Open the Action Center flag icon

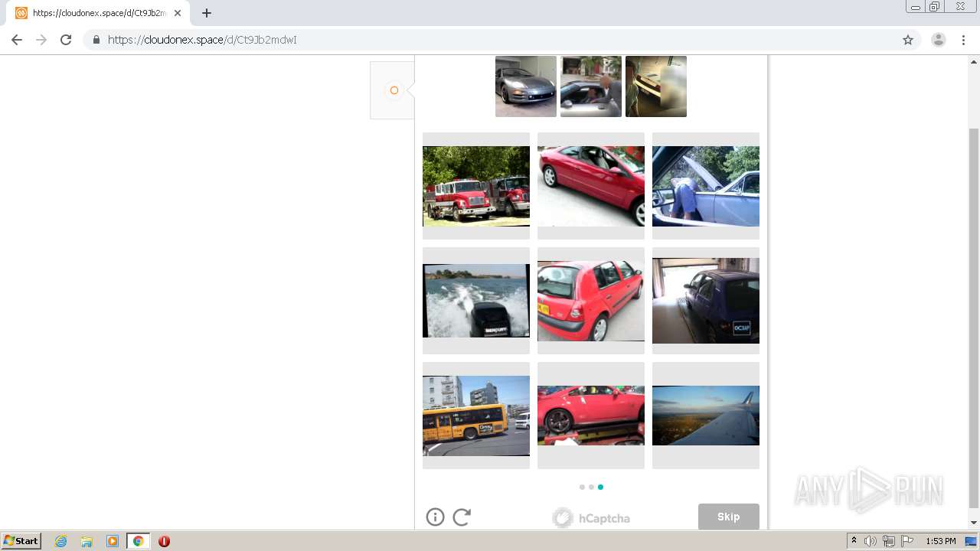[907, 541]
